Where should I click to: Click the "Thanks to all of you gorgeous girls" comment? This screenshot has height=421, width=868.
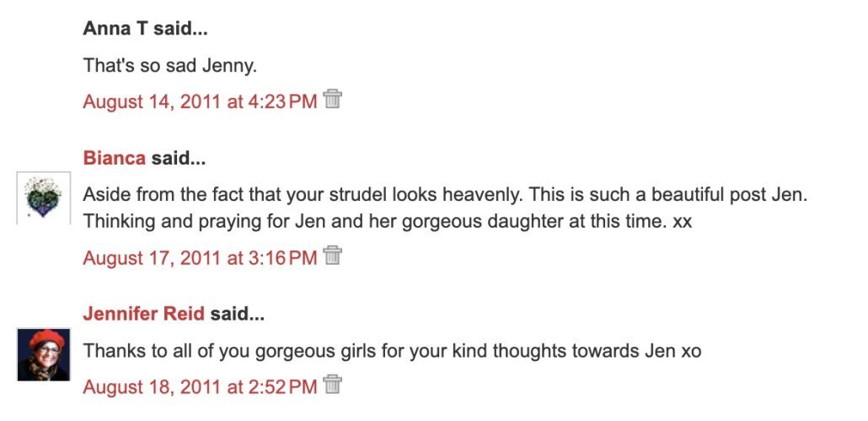pyautogui.click(x=392, y=351)
